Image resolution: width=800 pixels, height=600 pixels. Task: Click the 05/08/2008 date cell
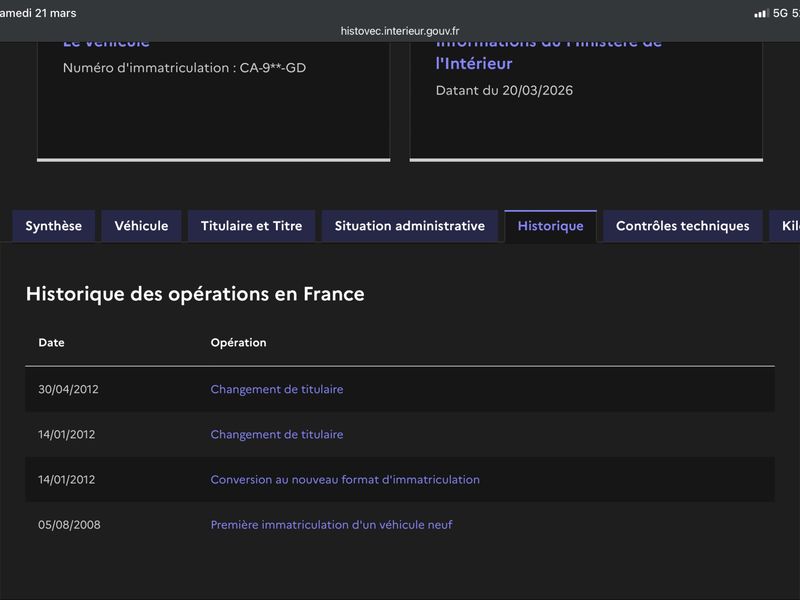69,525
